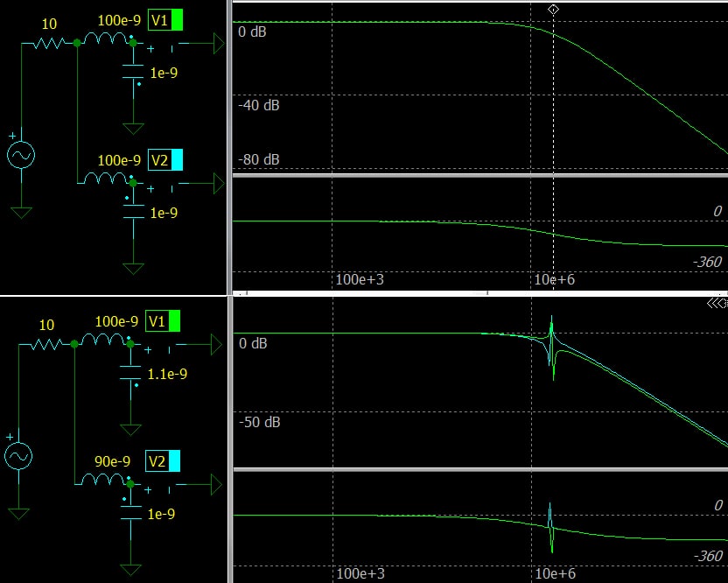Click the diamond cursor marker atop the upper plot
The image size is (728, 583).
click(553, 10)
